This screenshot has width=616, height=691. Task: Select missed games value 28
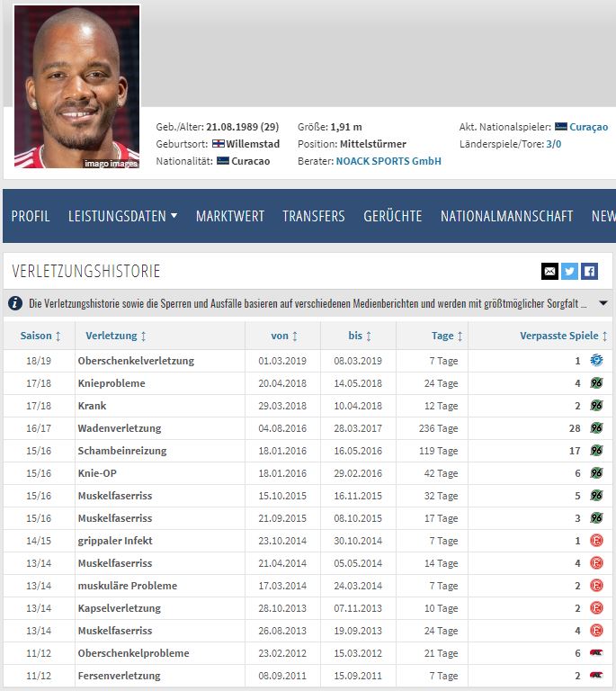click(575, 428)
